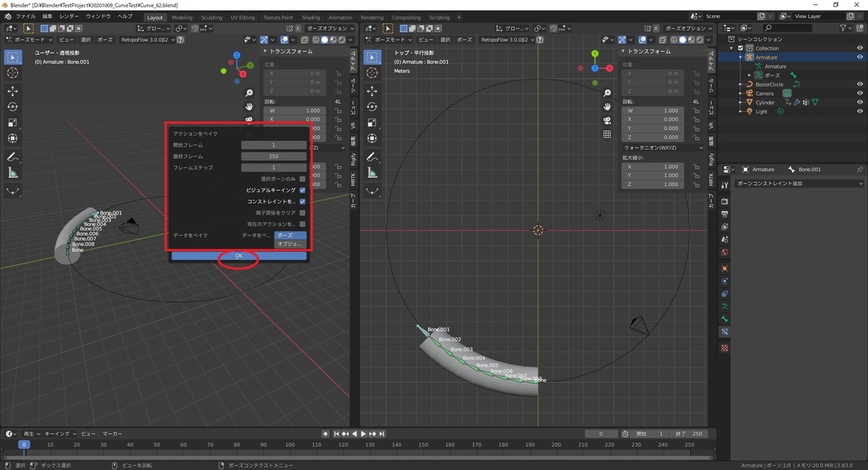Viewport: 868px width, 470px height.
Task: Select オブジェ... bake data option
Action: point(290,244)
